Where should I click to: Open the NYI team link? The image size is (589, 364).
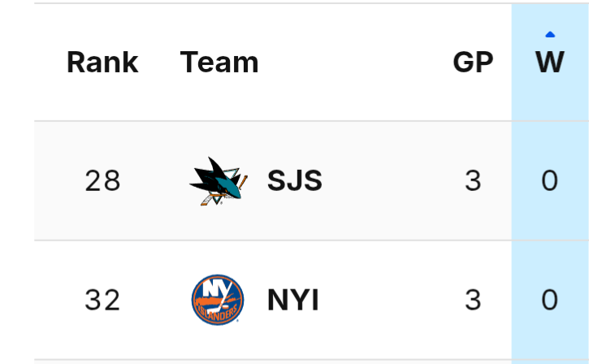click(292, 301)
